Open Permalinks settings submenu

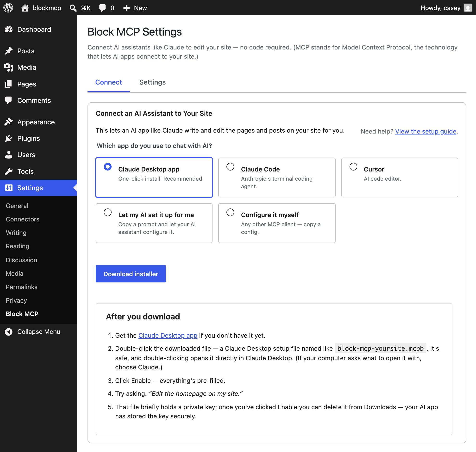pyautogui.click(x=21, y=287)
